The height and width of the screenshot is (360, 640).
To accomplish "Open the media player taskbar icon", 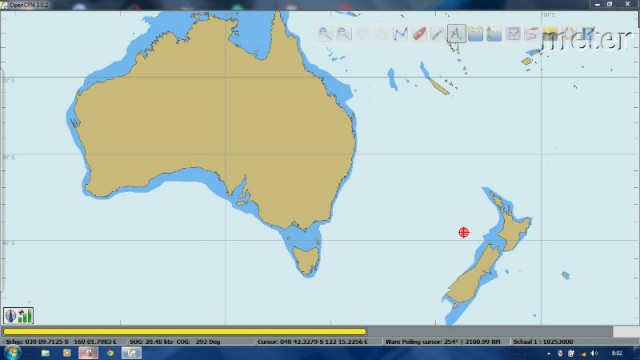I will point(67,353).
